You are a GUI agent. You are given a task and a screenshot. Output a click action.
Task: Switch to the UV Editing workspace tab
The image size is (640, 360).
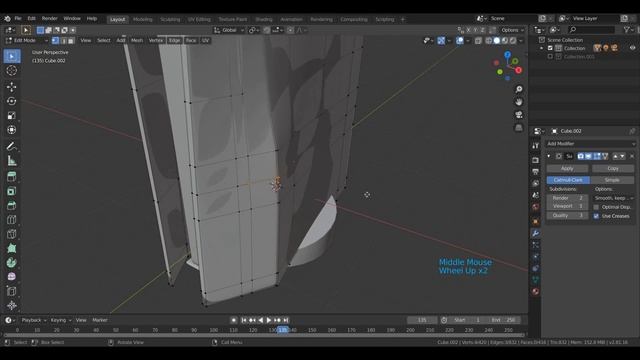pyautogui.click(x=199, y=19)
